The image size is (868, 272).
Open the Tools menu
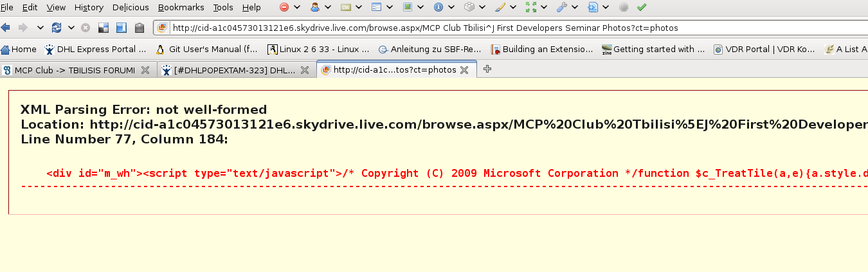coord(223,8)
